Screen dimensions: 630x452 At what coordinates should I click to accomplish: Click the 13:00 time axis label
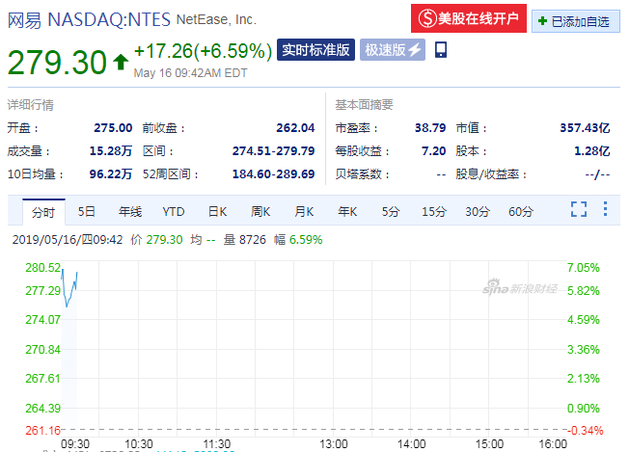pos(333,444)
